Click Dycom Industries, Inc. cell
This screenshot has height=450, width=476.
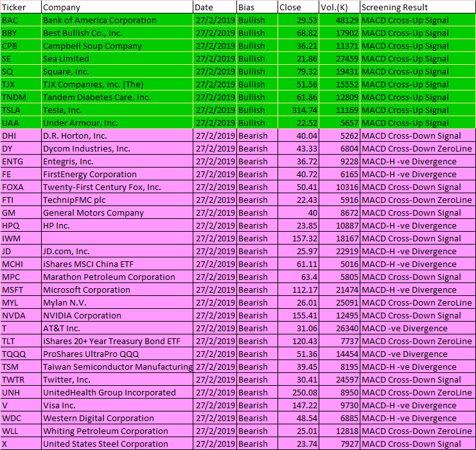pyautogui.click(x=117, y=148)
